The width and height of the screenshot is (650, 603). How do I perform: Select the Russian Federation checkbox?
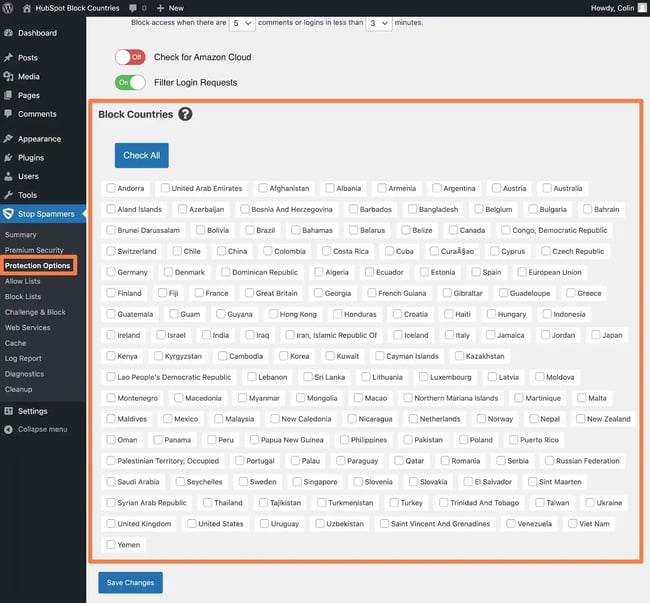pyautogui.click(x=549, y=460)
